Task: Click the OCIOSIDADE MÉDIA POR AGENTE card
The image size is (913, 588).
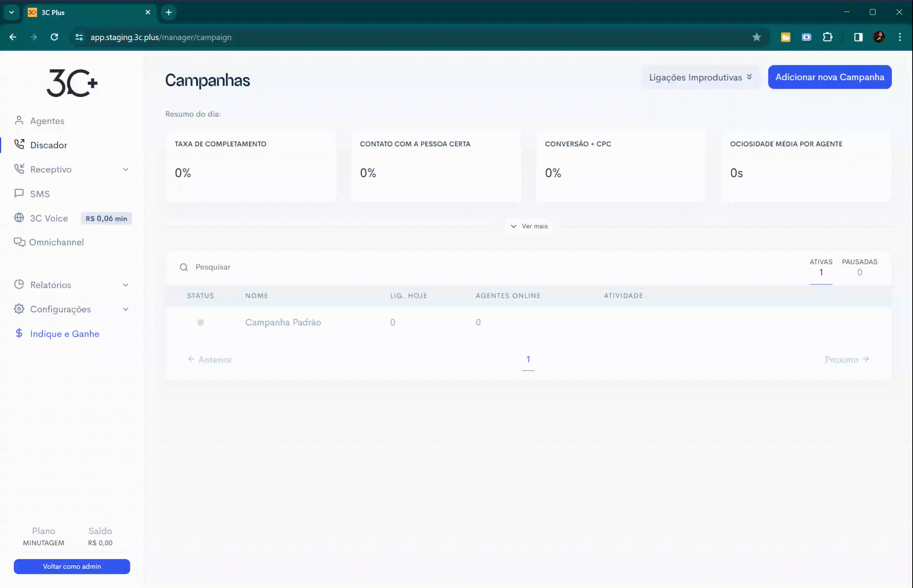Action: coord(807,166)
